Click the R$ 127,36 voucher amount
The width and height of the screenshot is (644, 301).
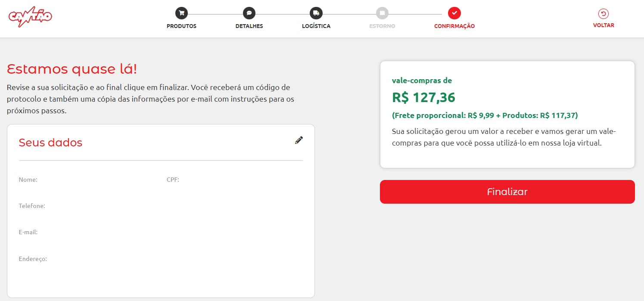click(x=423, y=97)
